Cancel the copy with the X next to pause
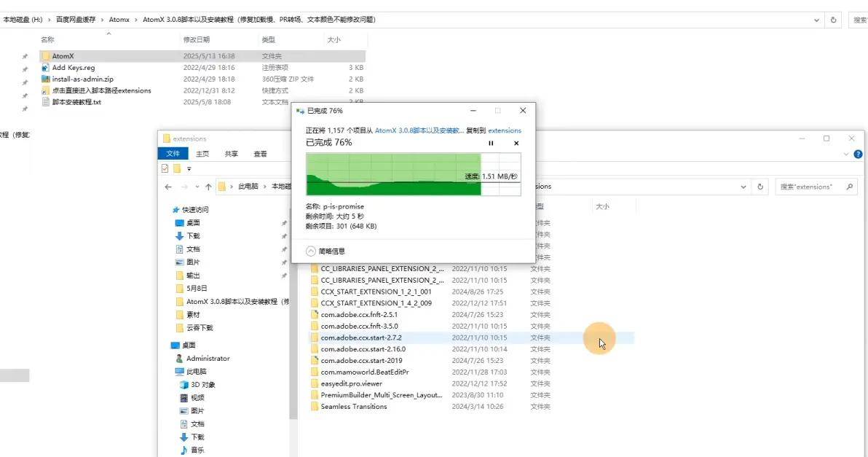Image resolution: width=868 pixels, height=457 pixels. point(516,144)
